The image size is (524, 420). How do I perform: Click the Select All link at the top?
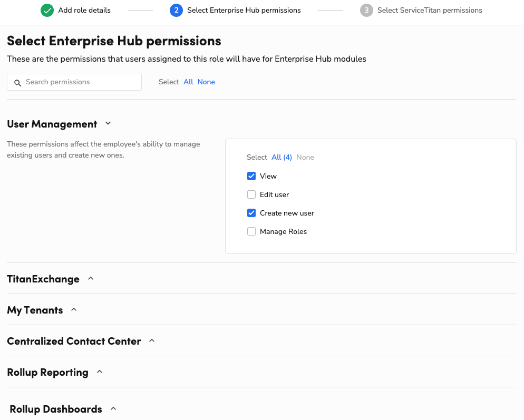(x=188, y=82)
